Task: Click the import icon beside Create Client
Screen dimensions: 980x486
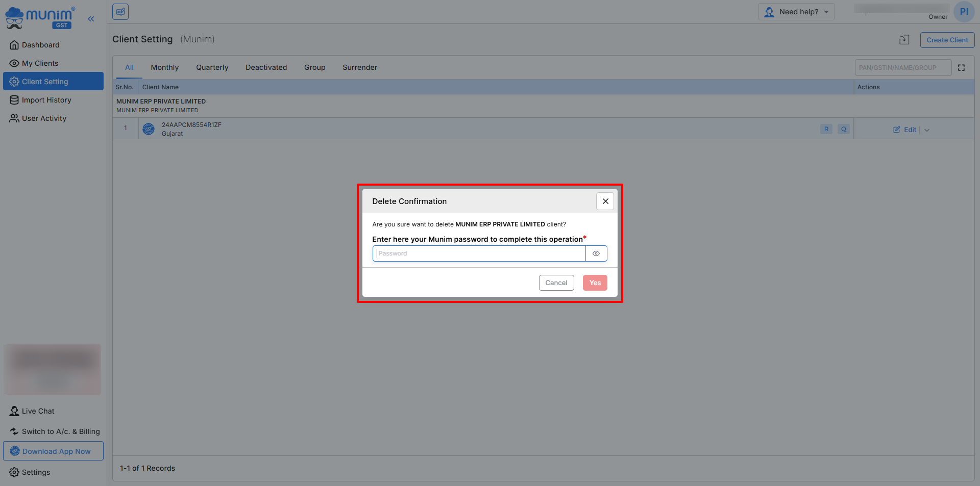Action: (904, 40)
